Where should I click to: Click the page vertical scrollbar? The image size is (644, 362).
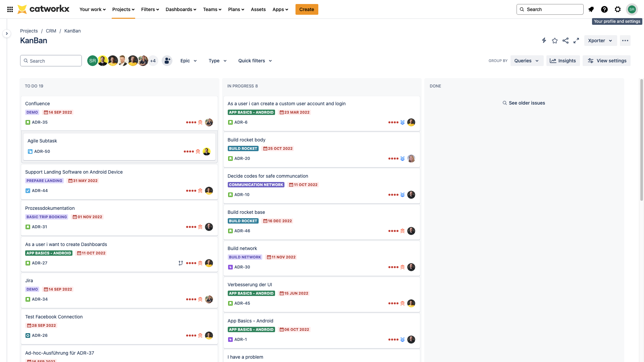point(641,139)
